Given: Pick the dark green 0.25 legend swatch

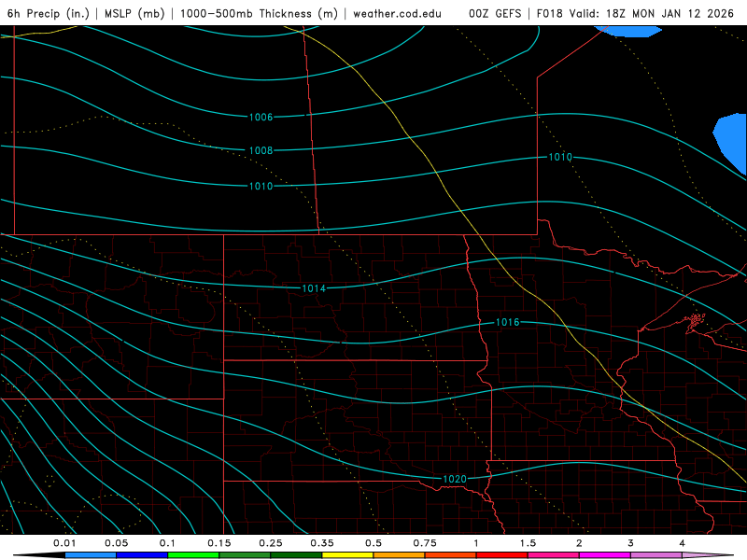Looking at the screenshot, I should 296,555.
